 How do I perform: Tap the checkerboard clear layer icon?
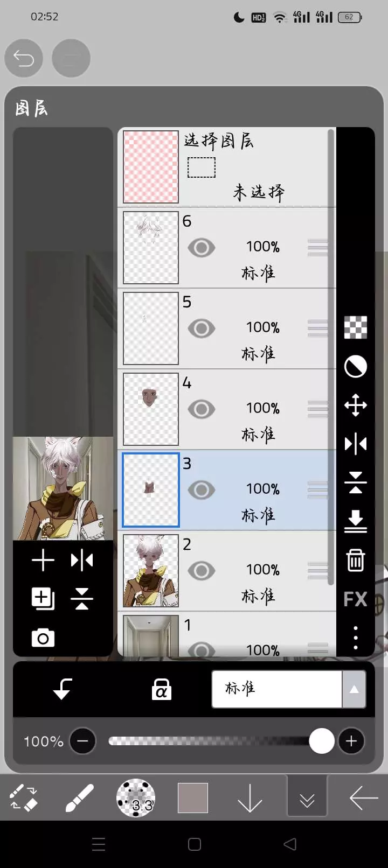pos(355,327)
